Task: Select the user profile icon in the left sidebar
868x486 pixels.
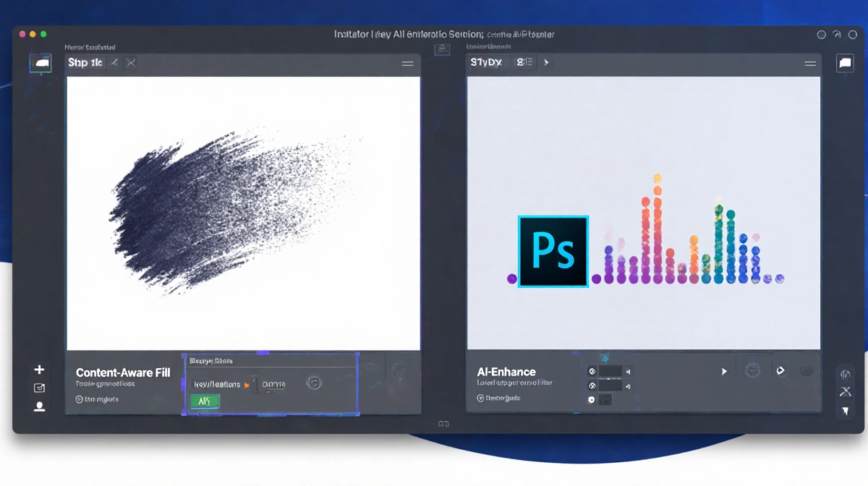Action: pyautogui.click(x=39, y=406)
